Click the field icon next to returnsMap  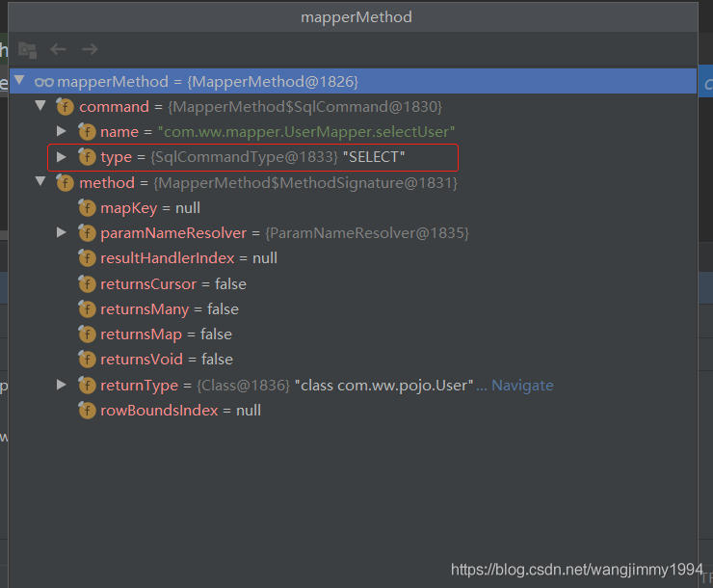point(87,334)
